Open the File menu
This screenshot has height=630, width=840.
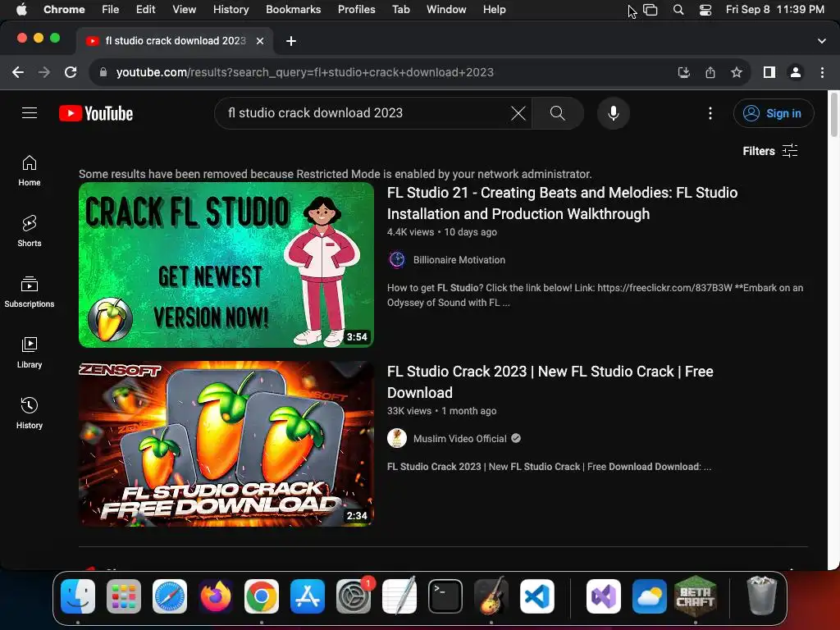click(x=111, y=9)
